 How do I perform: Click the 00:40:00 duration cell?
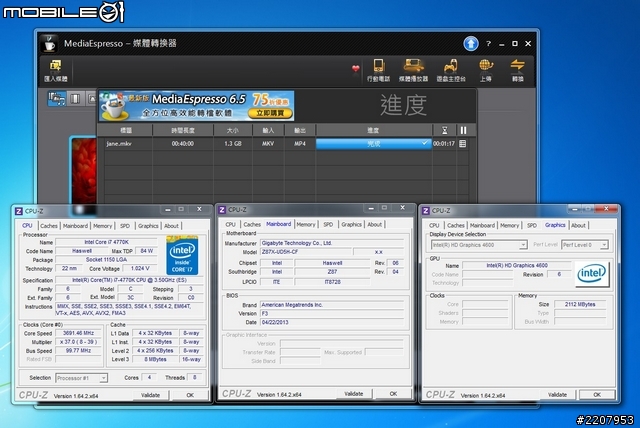coord(182,144)
